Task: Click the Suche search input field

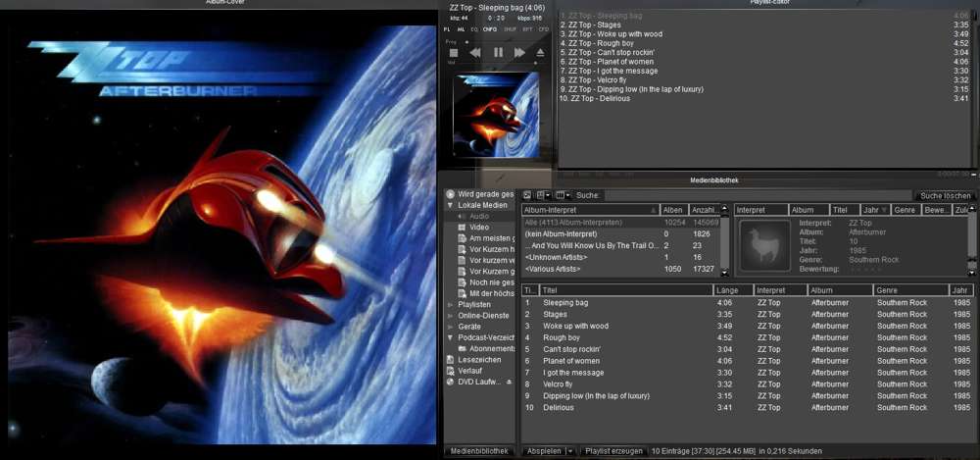Action: [x=755, y=195]
